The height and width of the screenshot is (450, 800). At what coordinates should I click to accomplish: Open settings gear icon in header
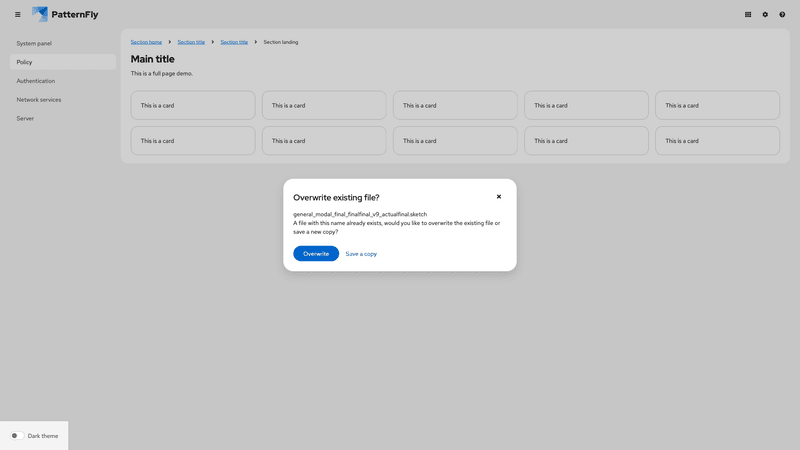pyautogui.click(x=765, y=15)
